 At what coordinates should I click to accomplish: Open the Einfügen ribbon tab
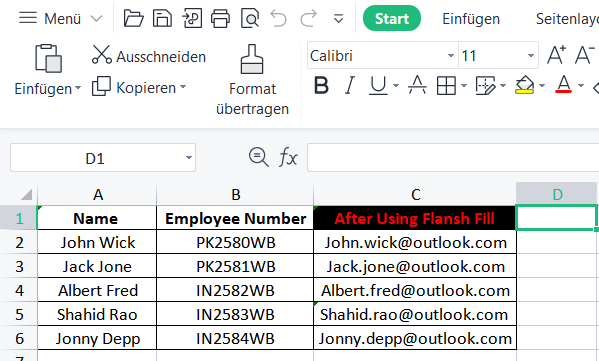click(x=471, y=18)
